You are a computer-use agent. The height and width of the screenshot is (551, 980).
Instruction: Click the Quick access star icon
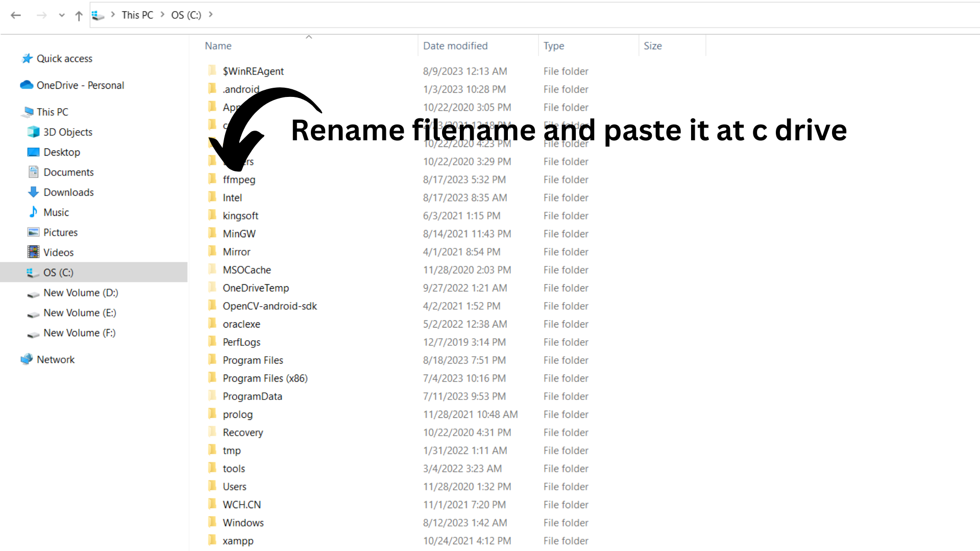click(x=27, y=59)
